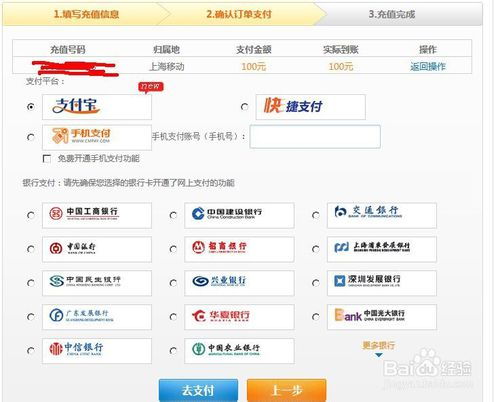Click the 手机支付 logo
This screenshot has width=500, height=402.
tap(97, 137)
